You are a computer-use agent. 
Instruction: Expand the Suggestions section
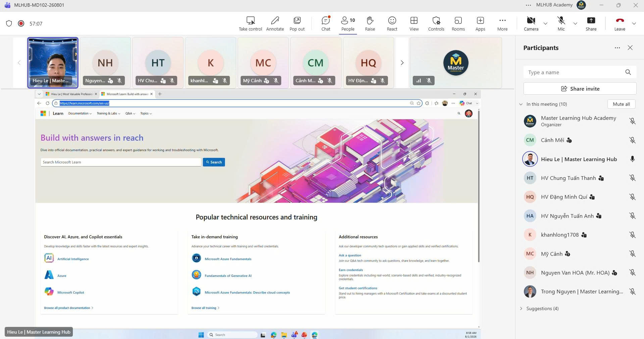521,308
